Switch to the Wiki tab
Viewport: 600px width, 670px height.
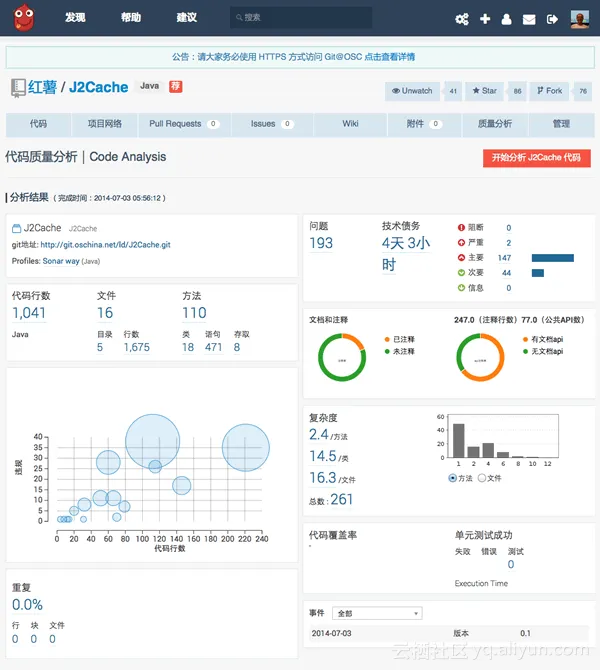tap(350, 124)
